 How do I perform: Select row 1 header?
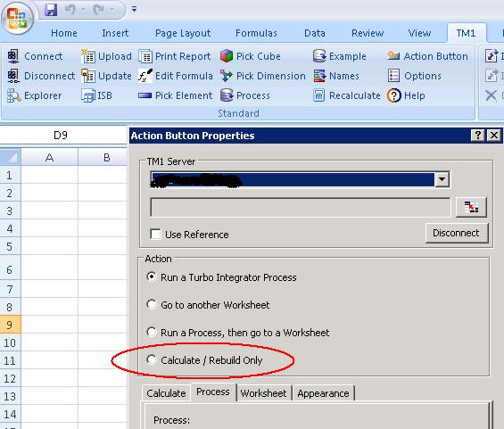(x=11, y=175)
